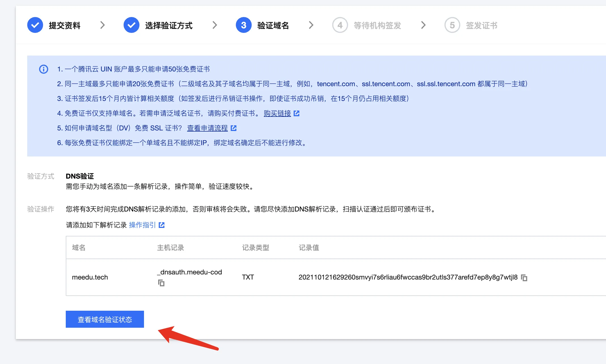Click the external-link icon beside 查看申请流程
The width and height of the screenshot is (606, 364).
coord(234,128)
